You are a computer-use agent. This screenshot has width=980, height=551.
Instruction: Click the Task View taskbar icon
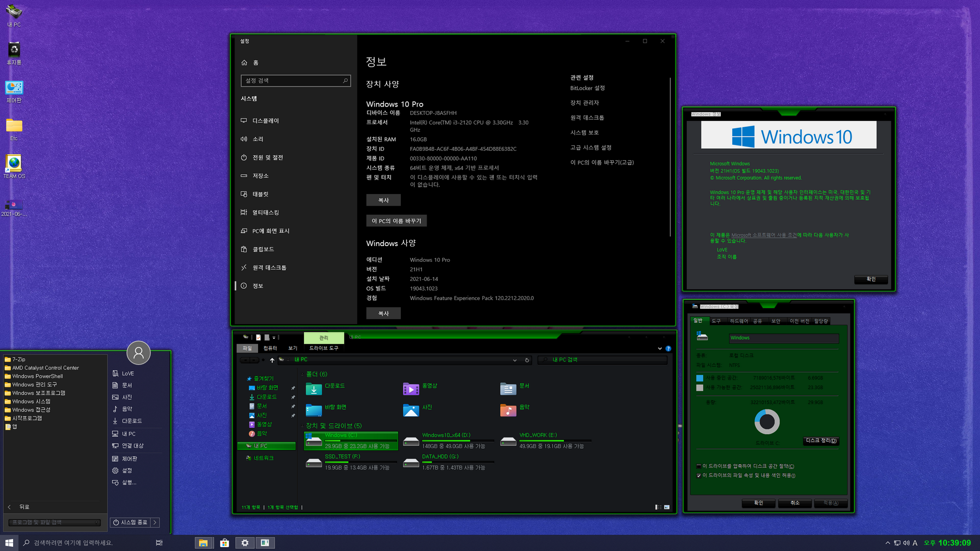[x=159, y=543]
